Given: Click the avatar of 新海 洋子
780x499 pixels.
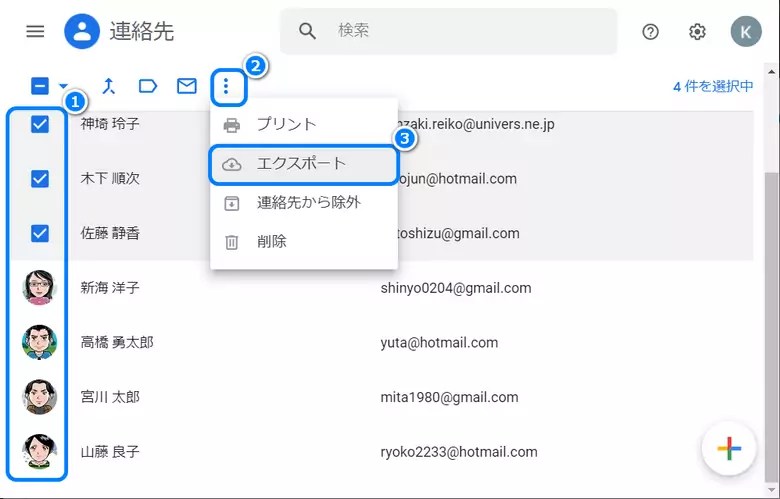Looking at the screenshot, I should click(39, 288).
